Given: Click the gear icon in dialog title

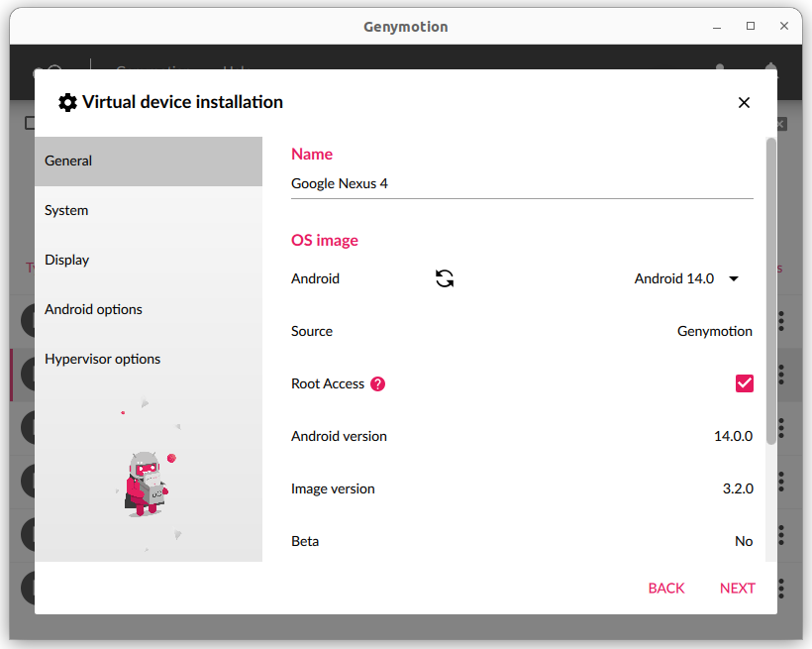Looking at the screenshot, I should [67, 103].
